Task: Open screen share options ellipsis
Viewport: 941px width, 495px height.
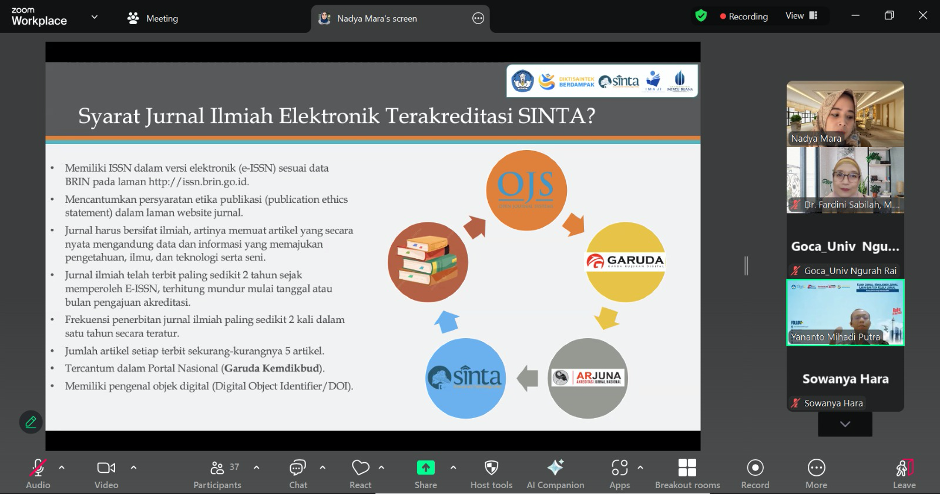Action: (478, 19)
